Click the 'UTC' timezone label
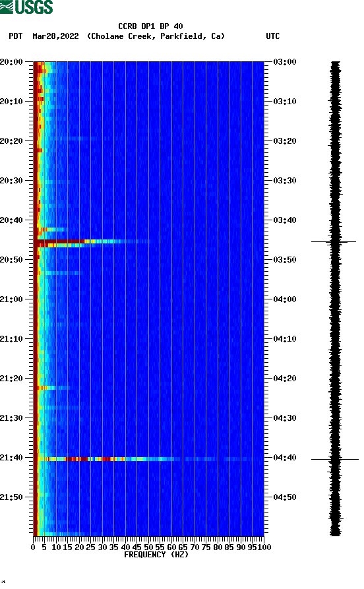Viewport: 364px width, 589px height. [273, 36]
